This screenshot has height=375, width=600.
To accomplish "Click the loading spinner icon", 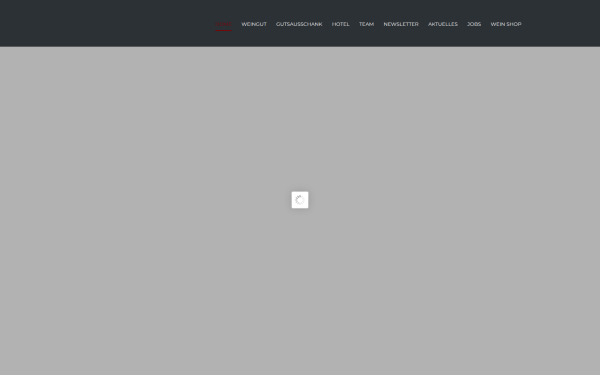I will [300, 200].
